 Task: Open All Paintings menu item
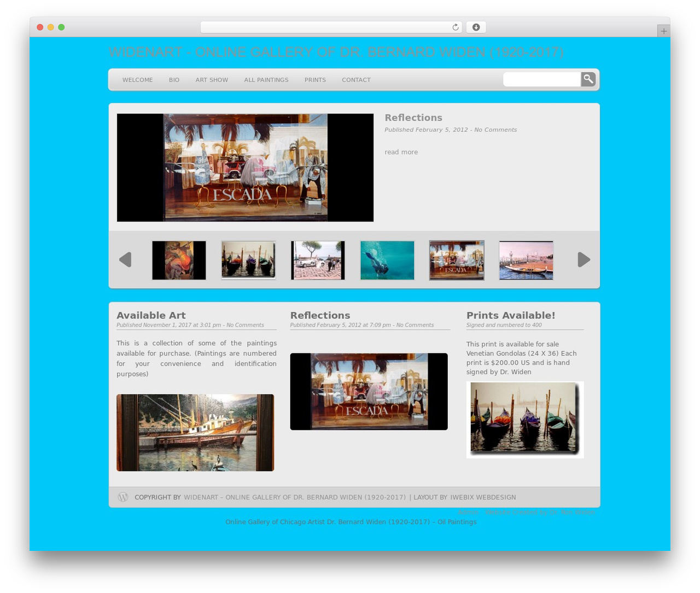point(266,80)
